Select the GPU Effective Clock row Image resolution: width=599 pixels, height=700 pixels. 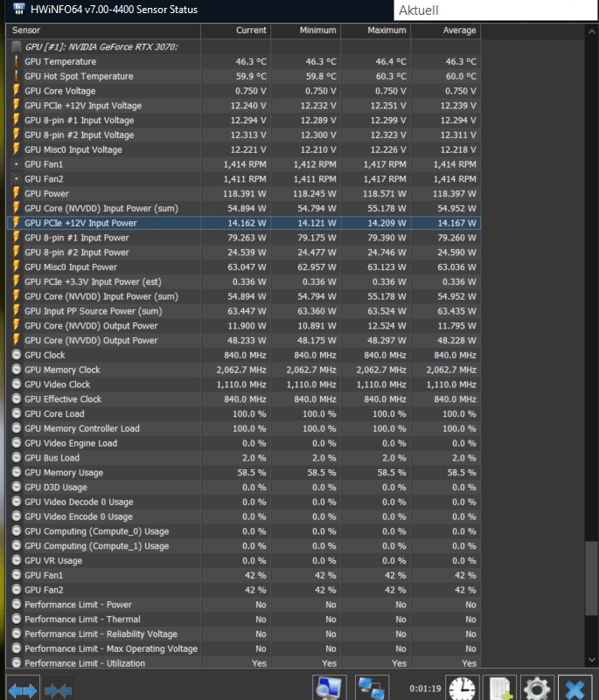tap(244, 399)
